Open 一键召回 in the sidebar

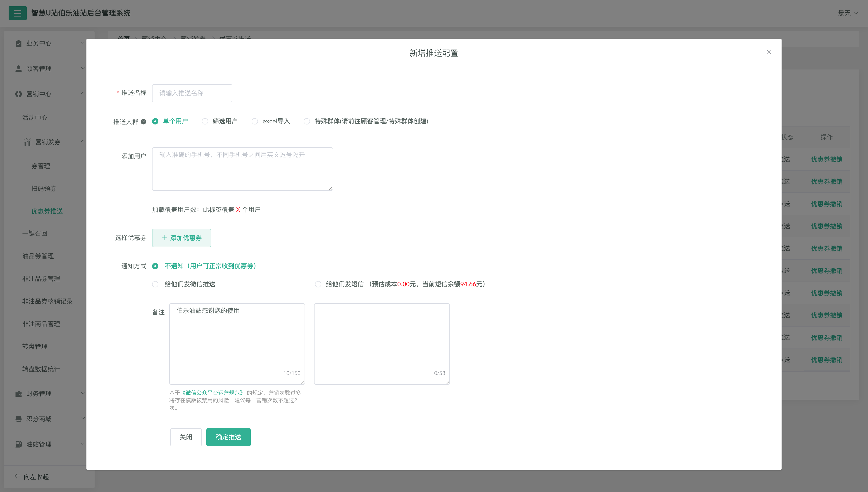coord(35,234)
